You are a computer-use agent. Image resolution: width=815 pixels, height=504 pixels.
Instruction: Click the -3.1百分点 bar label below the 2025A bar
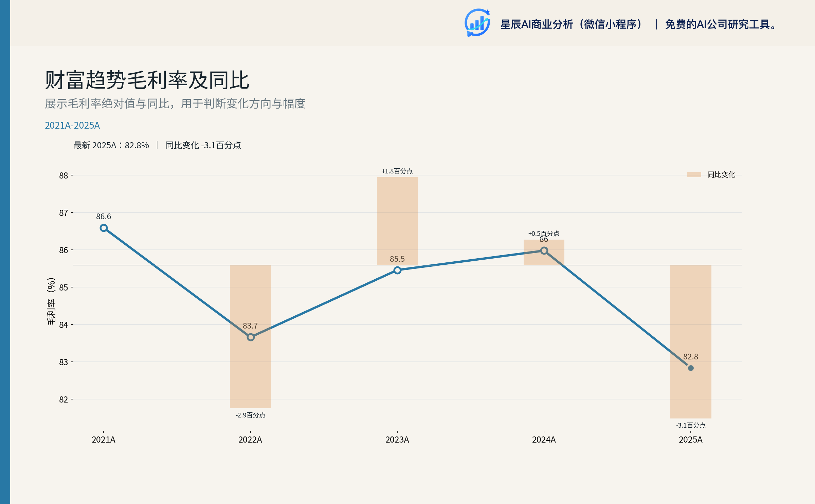[x=691, y=425]
